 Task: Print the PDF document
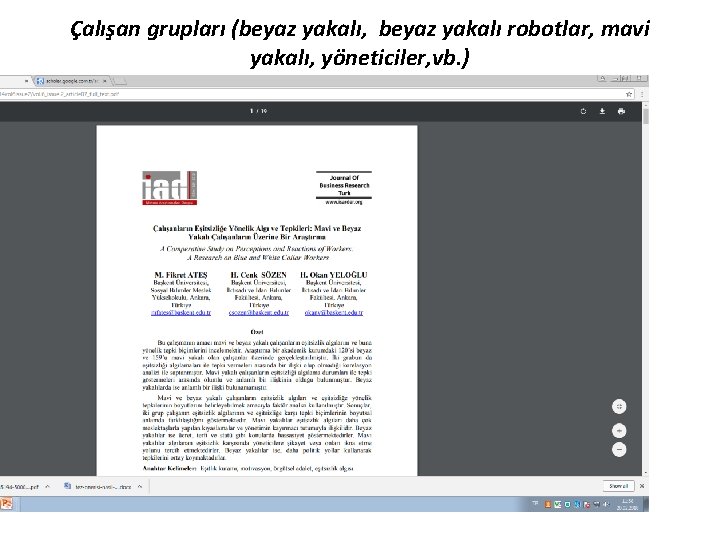tap(621, 111)
